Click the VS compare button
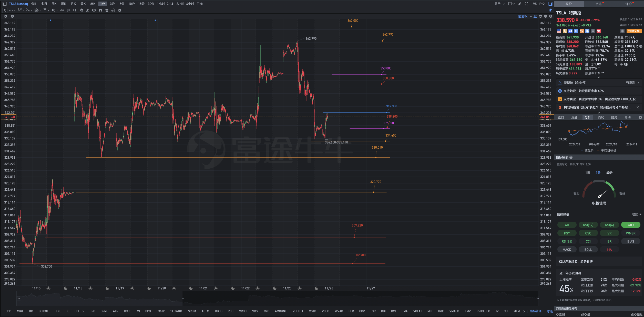 [535, 4]
